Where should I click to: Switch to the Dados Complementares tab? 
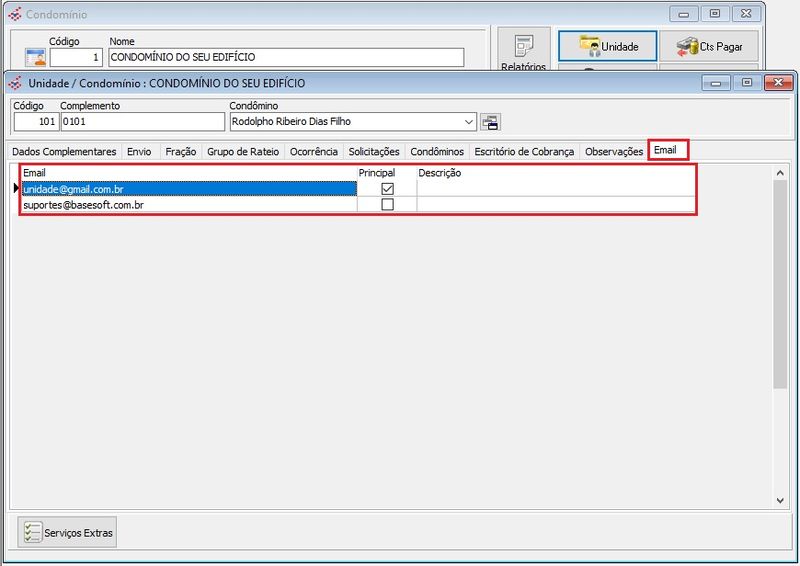64,151
